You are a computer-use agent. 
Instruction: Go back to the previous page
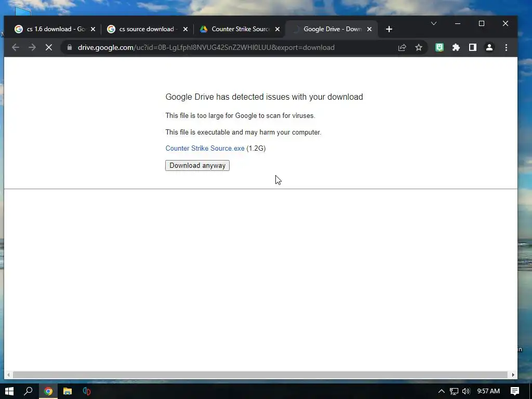coord(16,47)
